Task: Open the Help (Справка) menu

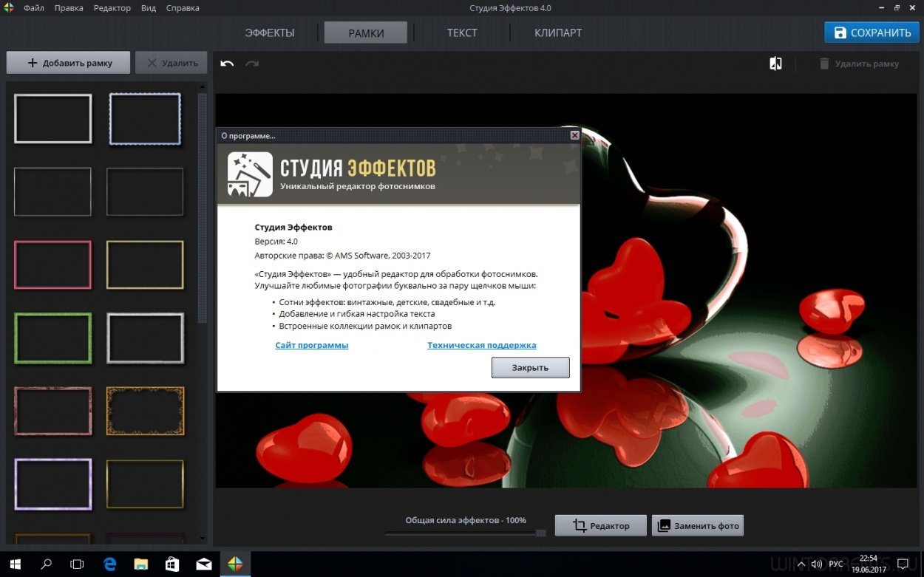Action: (182, 8)
